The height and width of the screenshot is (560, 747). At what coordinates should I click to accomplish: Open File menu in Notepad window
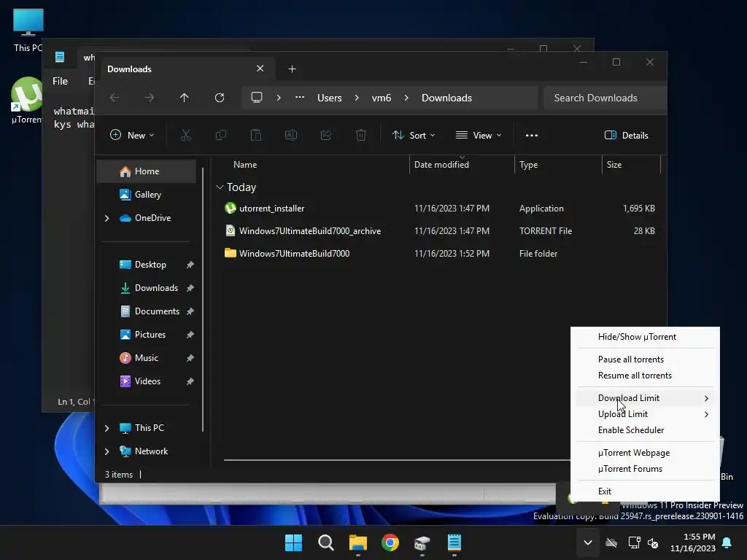click(60, 81)
